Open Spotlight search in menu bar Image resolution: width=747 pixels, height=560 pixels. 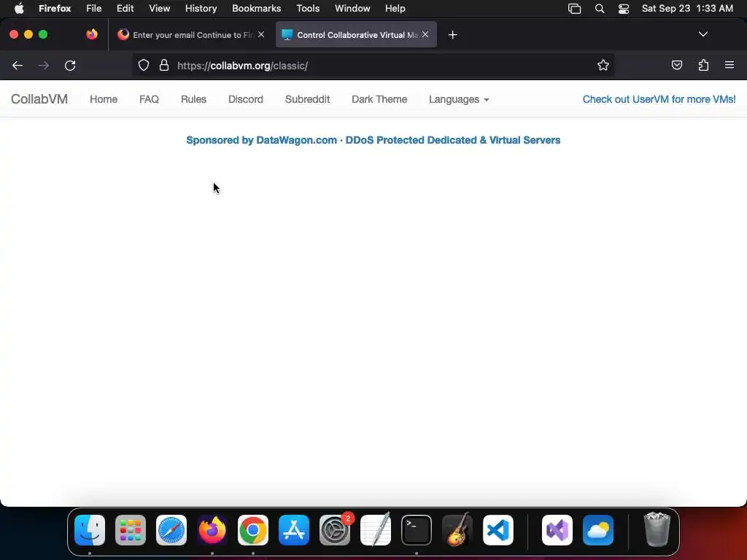click(600, 9)
